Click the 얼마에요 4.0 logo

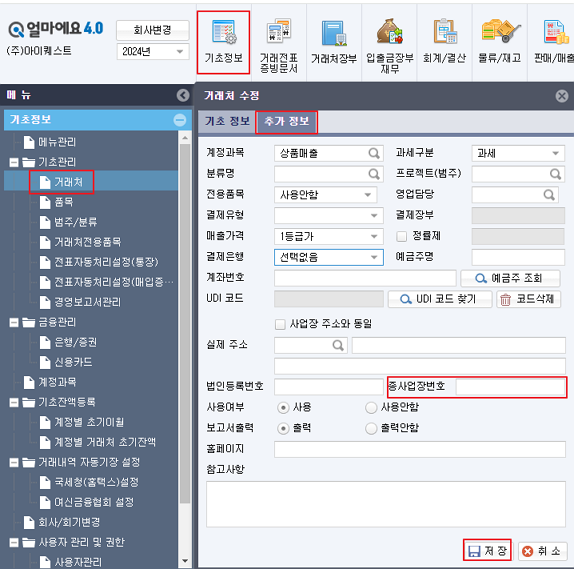tap(56, 29)
